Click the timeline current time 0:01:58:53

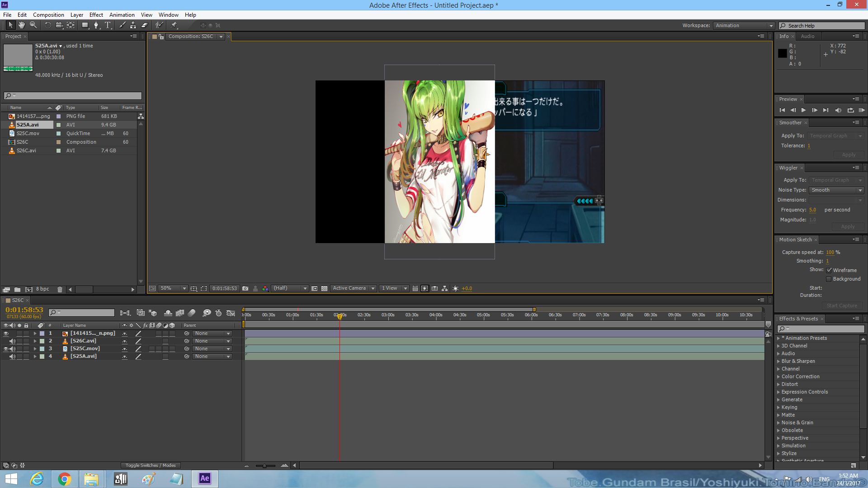(24, 310)
